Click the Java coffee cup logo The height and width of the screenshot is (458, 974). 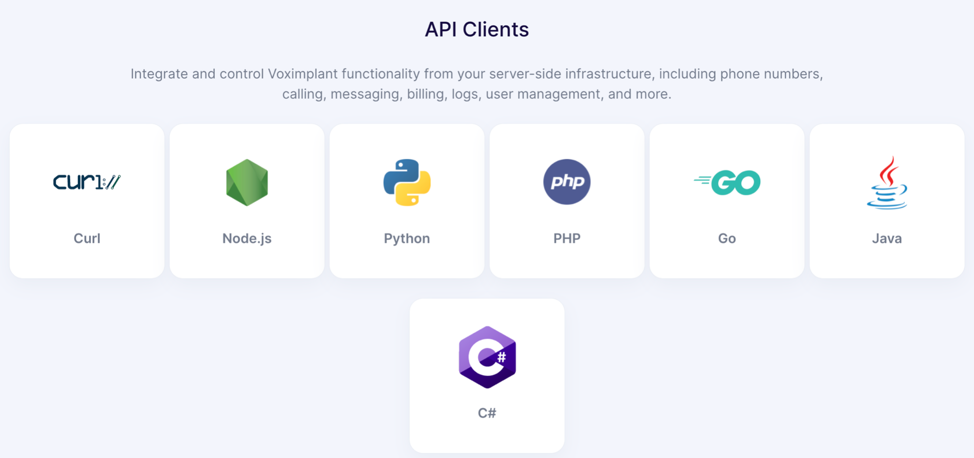[887, 182]
